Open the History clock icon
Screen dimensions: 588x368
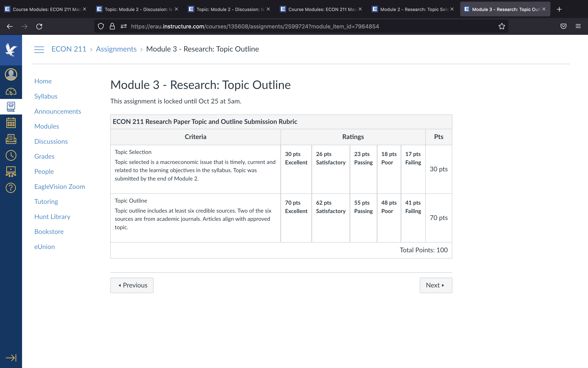(x=11, y=155)
